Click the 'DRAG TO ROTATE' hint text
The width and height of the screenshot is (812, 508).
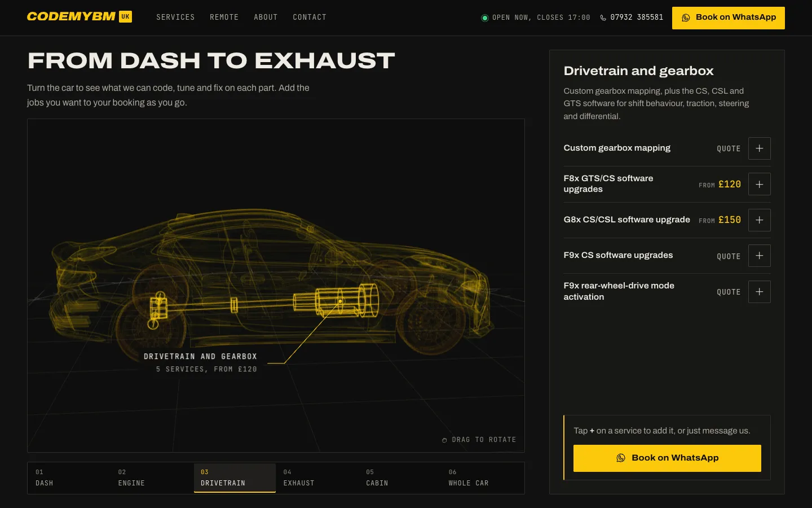click(484, 440)
